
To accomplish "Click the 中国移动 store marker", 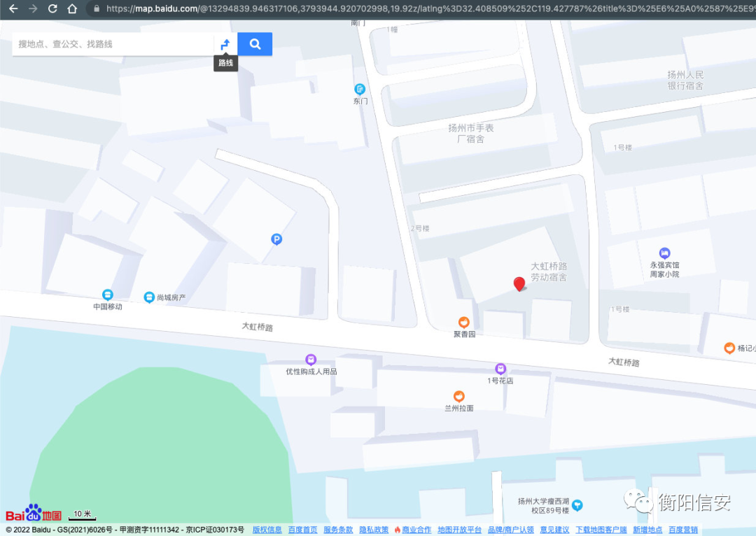I will [108, 295].
